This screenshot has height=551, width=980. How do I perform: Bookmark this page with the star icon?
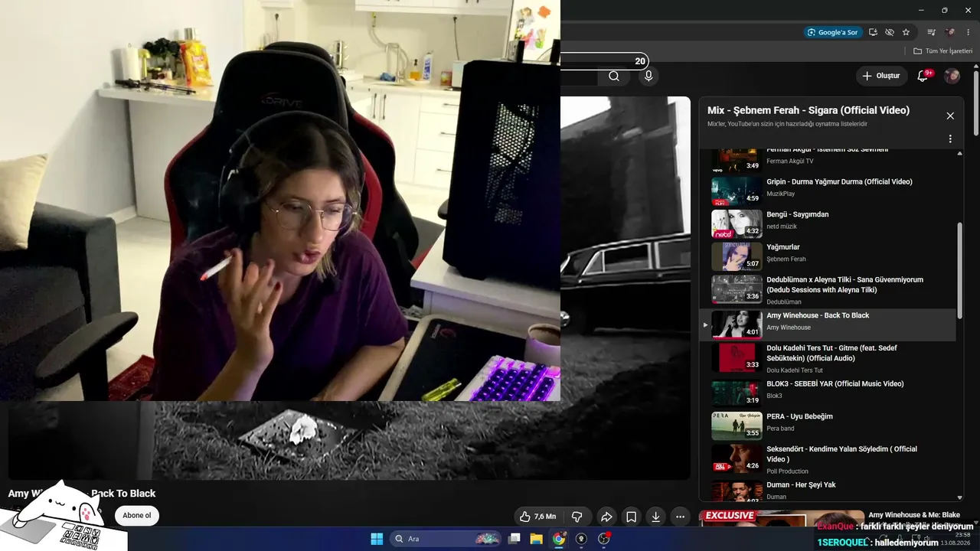coord(906,32)
